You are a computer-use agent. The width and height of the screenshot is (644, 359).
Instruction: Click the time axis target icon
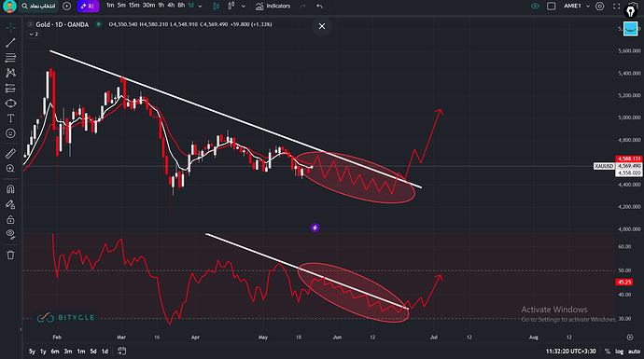pyautogui.click(x=630, y=338)
